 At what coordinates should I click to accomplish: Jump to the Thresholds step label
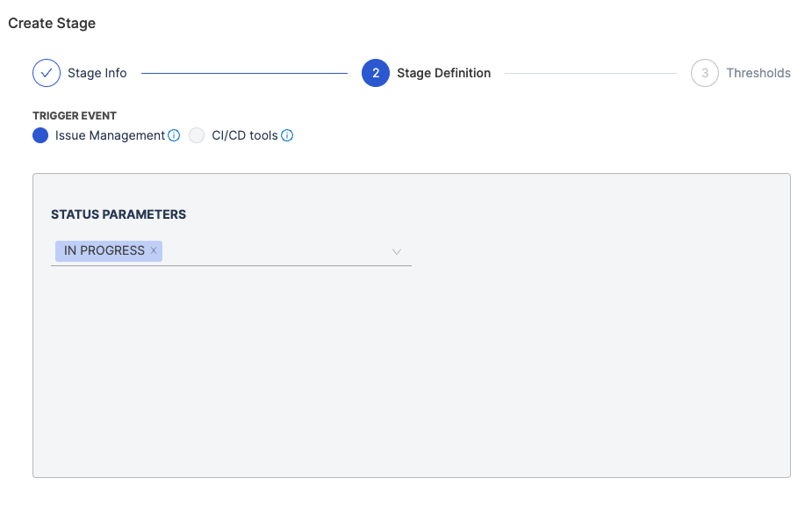[x=758, y=73]
